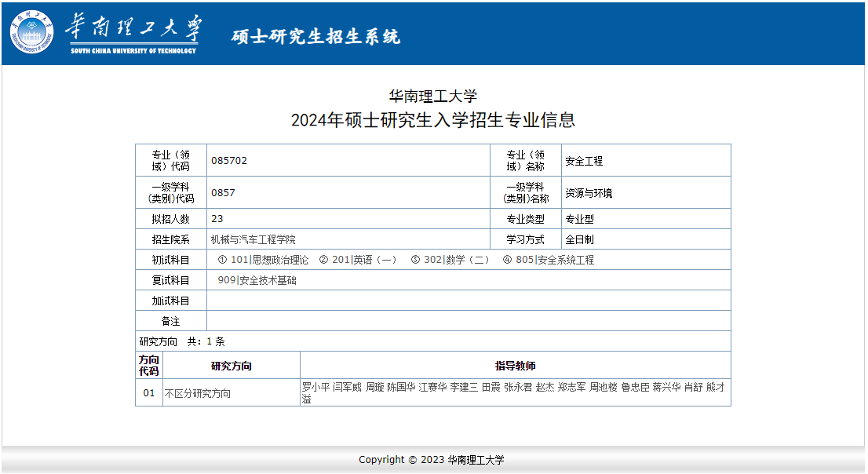The width and height of the screenshot is (868, 474).
Task: Click the department 机械与汽车工程学院
Action: [x=253, y=240]
